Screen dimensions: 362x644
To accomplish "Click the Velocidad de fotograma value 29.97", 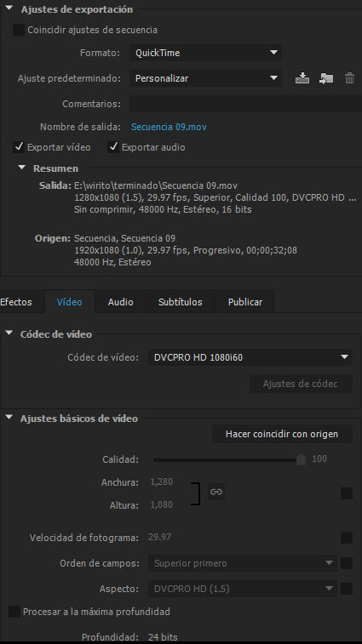I will pyautogui.click(x=159, y=537).
